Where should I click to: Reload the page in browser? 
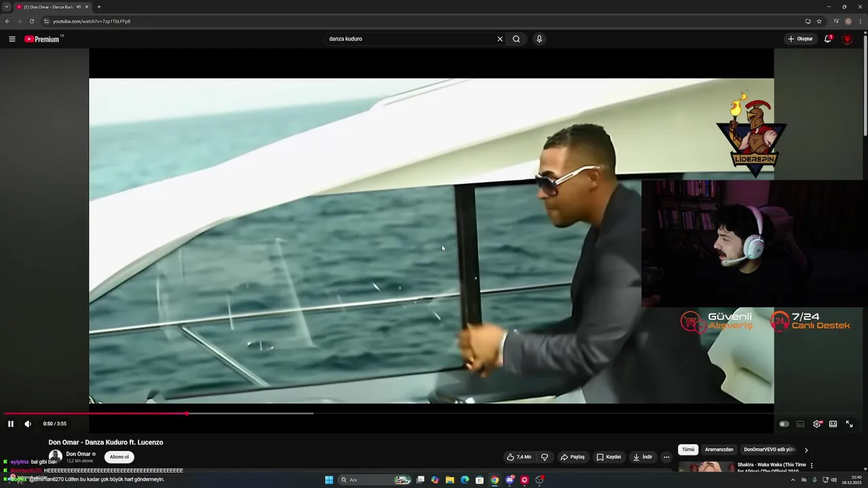click(x=31, y=21)
